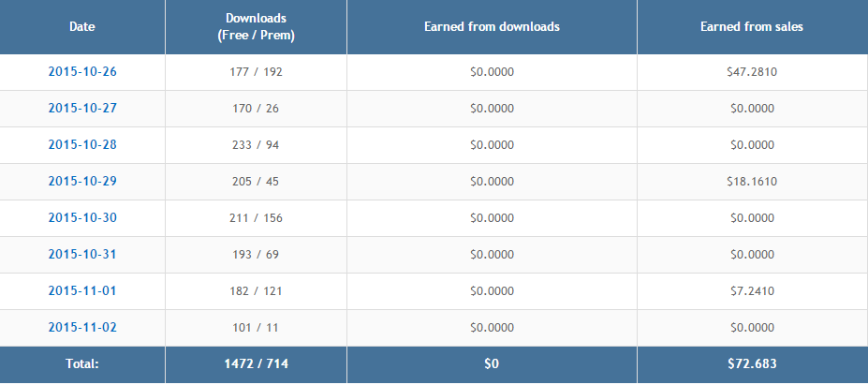Select the 2015-10-29 date link
This screenshot has height=385, width=868.
tap(82, 181)
